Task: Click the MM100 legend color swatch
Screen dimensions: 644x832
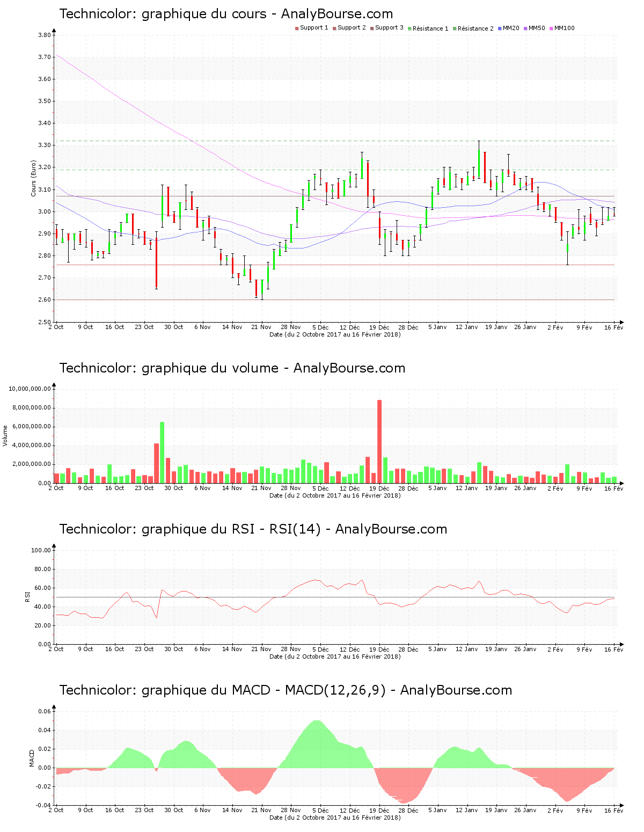Action: pos(551,28)
